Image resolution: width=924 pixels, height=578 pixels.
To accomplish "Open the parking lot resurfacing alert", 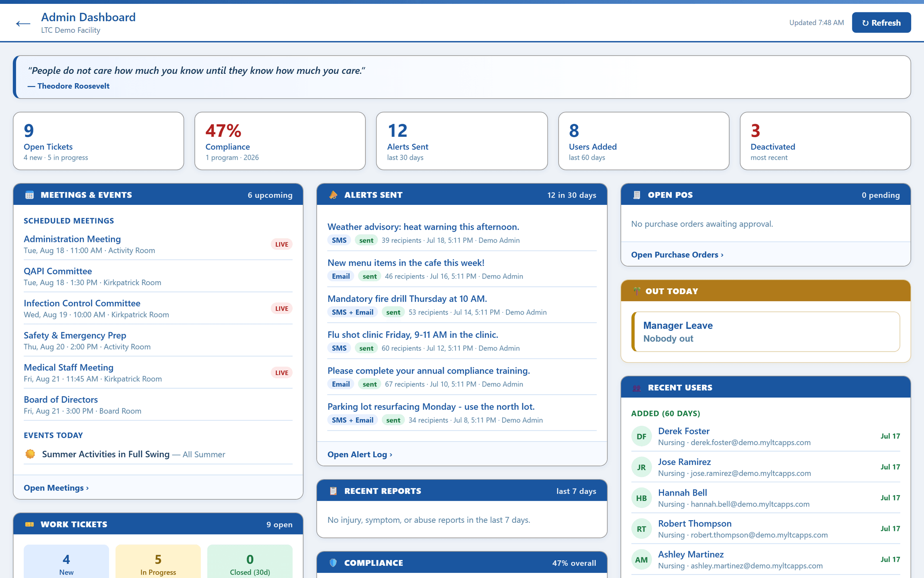I will pos(462,412).
